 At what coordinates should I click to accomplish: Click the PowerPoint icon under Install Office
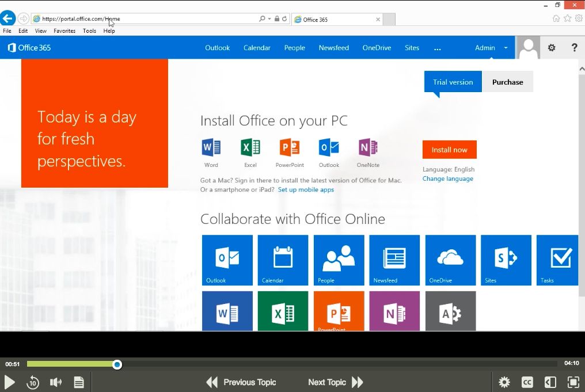[290, 147]
